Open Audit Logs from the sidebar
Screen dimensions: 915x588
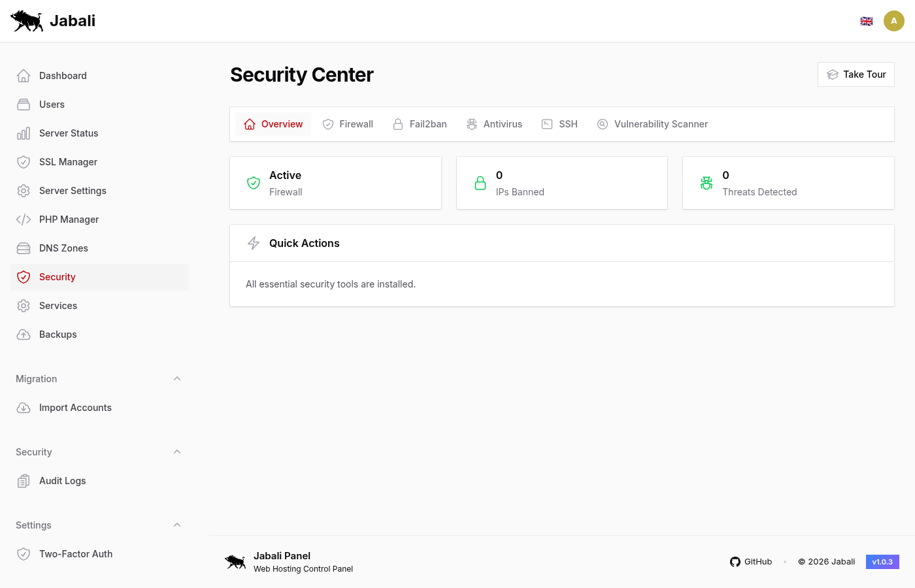(x=62, y=480)
